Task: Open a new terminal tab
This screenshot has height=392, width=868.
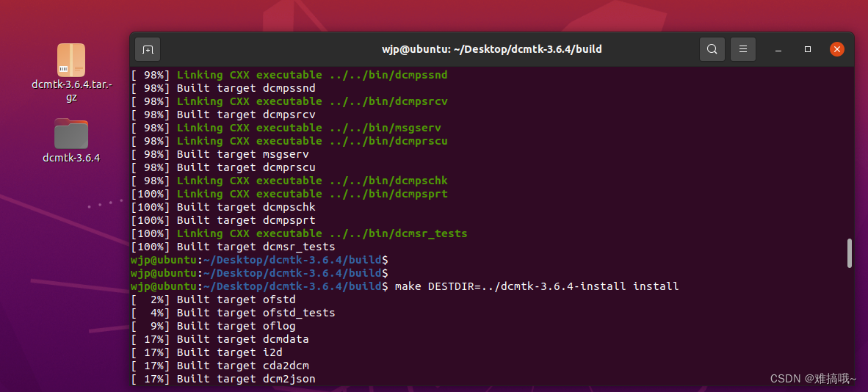Action: pyautogui.click(x=148, y=49)
